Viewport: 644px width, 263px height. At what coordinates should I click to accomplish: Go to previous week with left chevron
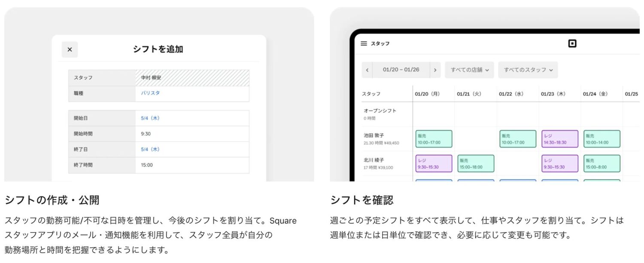click(x=367, y=70)
